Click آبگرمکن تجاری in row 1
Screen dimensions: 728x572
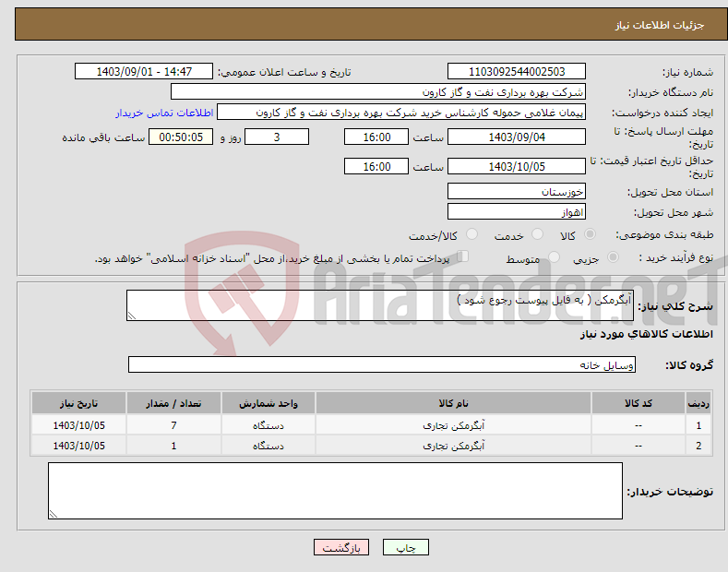coord(453,425)
